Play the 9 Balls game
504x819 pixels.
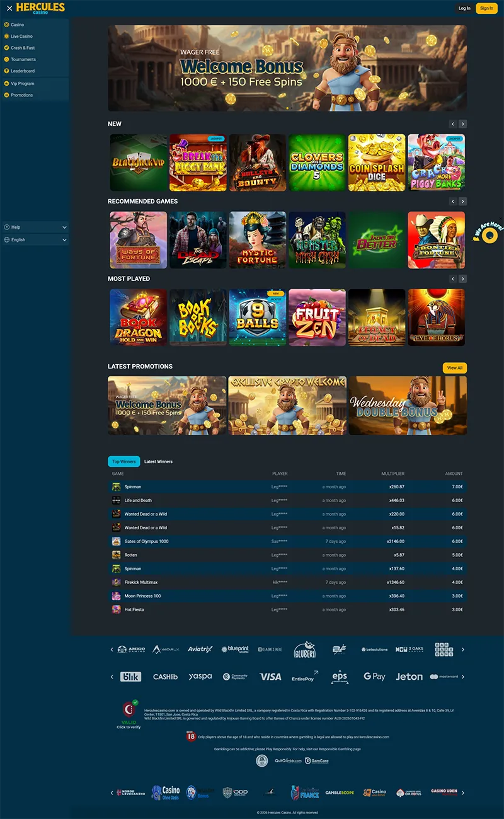(x=258, y=318)
